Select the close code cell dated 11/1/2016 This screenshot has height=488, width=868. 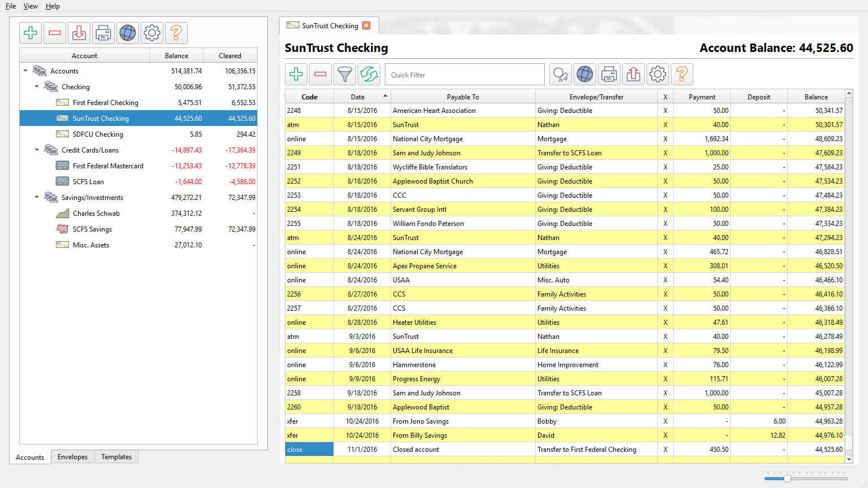pos(309,450)
